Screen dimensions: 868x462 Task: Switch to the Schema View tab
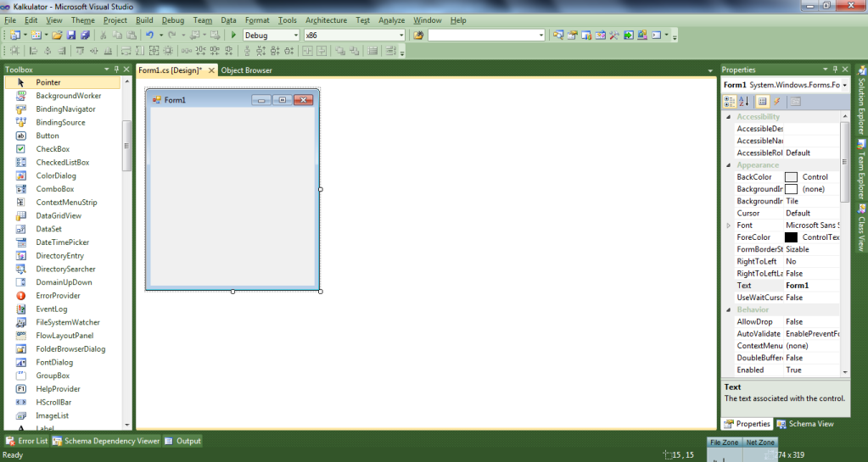[x=805, y=424]
